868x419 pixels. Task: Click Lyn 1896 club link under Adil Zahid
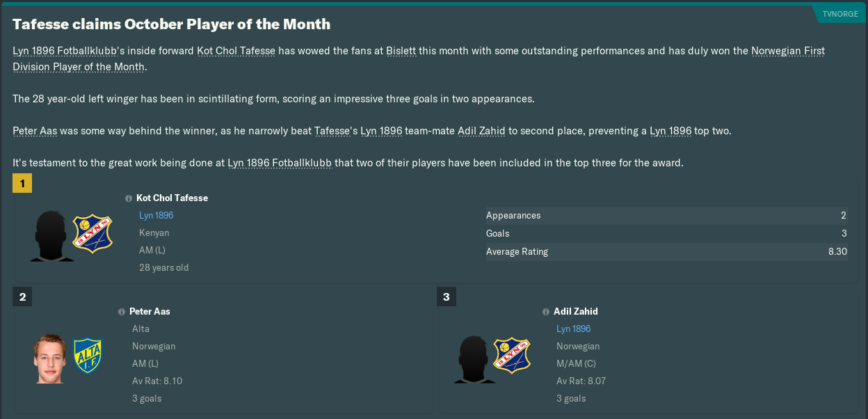coord(573,329)
